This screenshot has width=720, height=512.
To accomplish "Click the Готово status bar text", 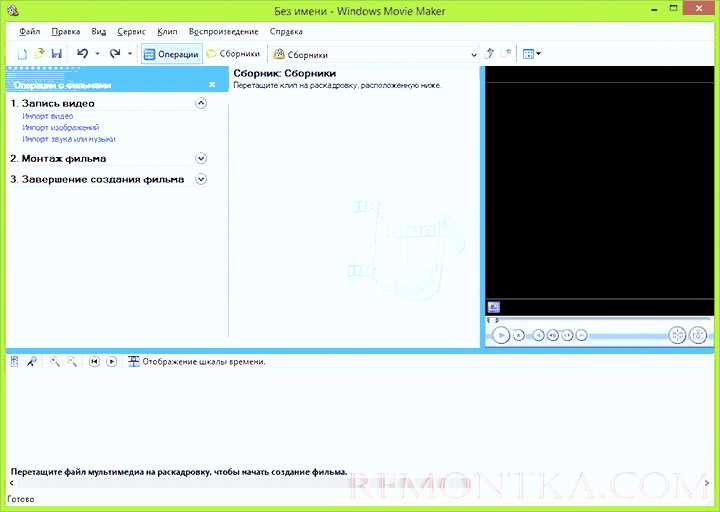I will [21, 499].
